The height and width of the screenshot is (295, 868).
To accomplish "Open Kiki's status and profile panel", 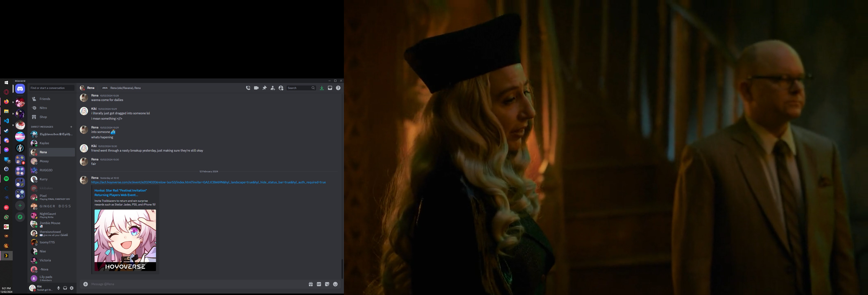I will (41, 288).
